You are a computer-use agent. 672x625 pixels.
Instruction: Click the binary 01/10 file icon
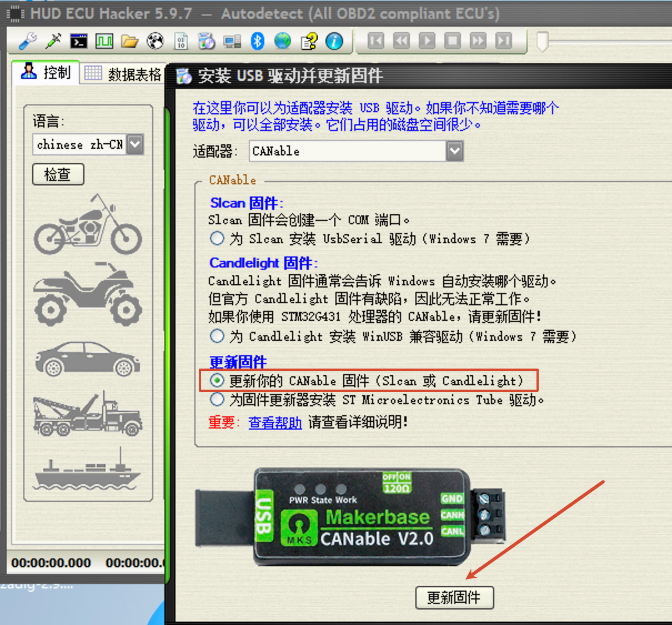point(181,41)
